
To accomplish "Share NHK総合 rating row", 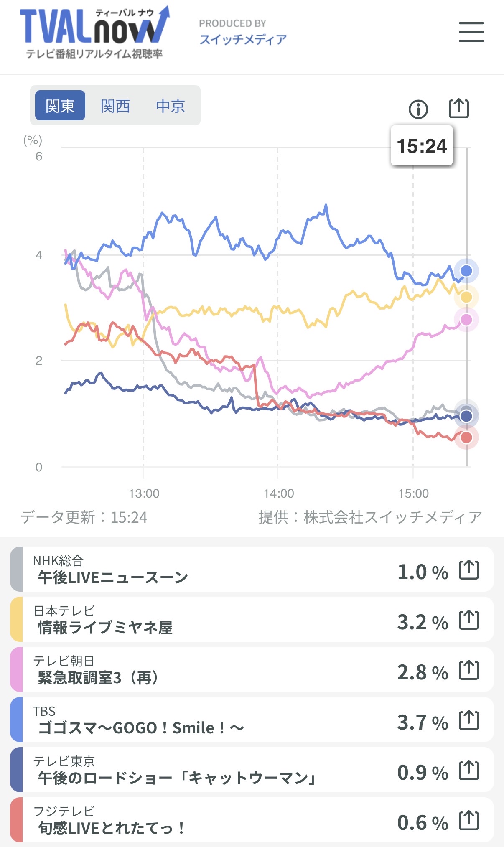I will (468, 570).
